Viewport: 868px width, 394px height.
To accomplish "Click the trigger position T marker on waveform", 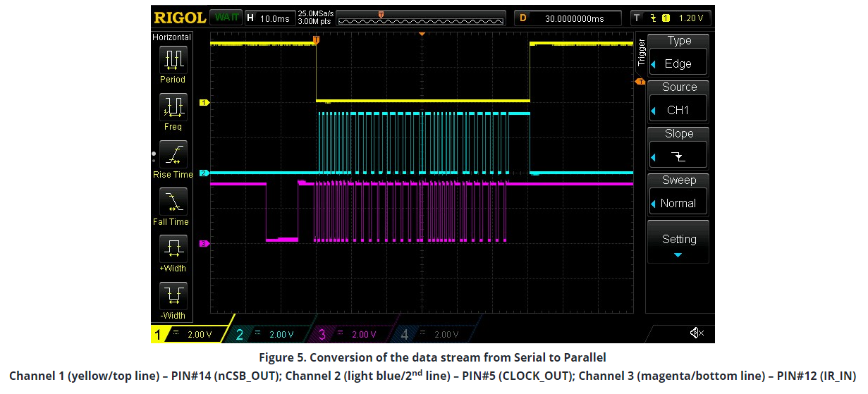I will 316,39.
